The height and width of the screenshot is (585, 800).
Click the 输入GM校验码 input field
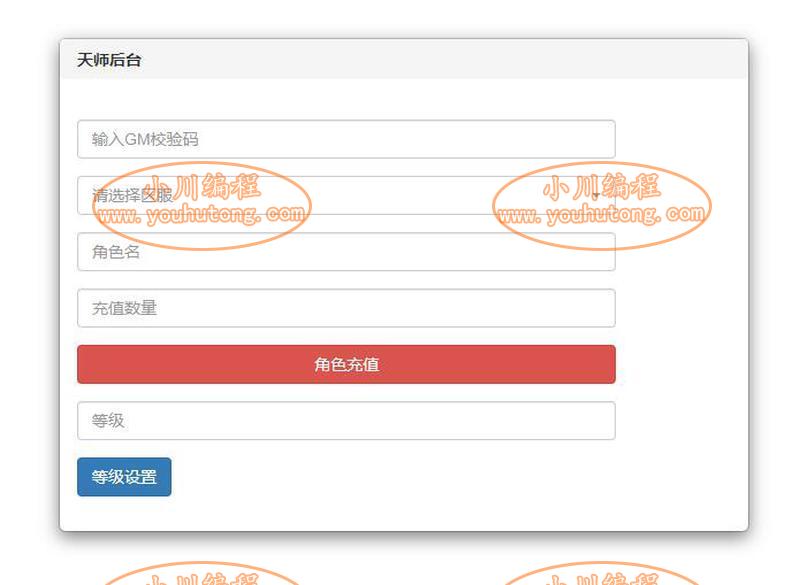346,139
